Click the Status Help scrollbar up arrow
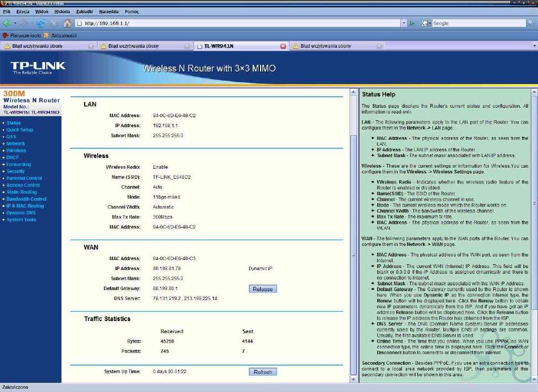 click(534, 92)
